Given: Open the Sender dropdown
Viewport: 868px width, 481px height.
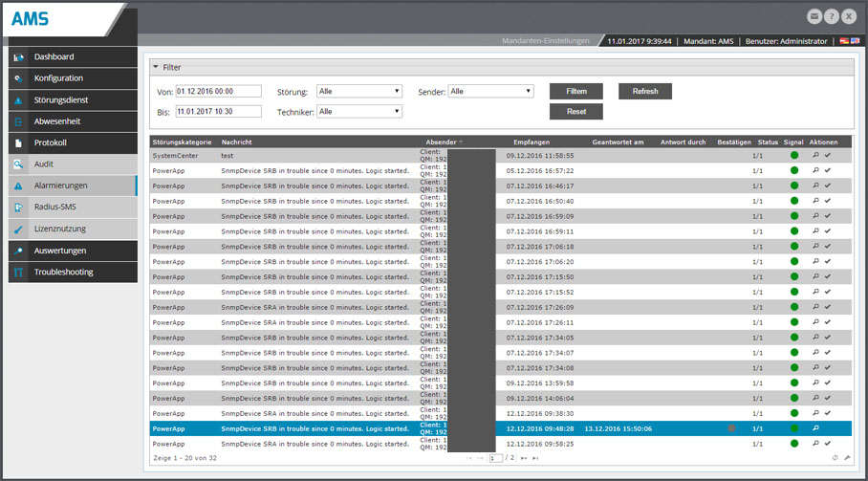Looking at the screenshot, I should 490,92.
